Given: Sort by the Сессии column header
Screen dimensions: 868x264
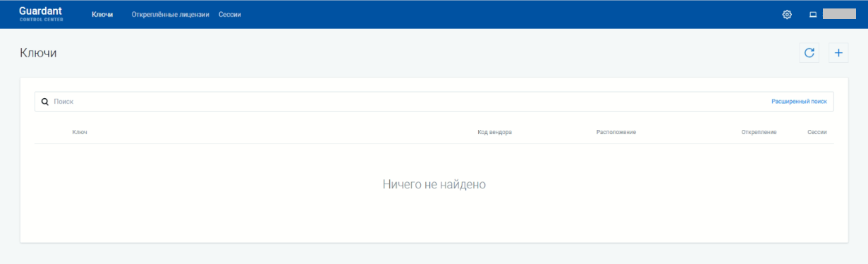Looking at the screenshot, I should tap(817, 132).
